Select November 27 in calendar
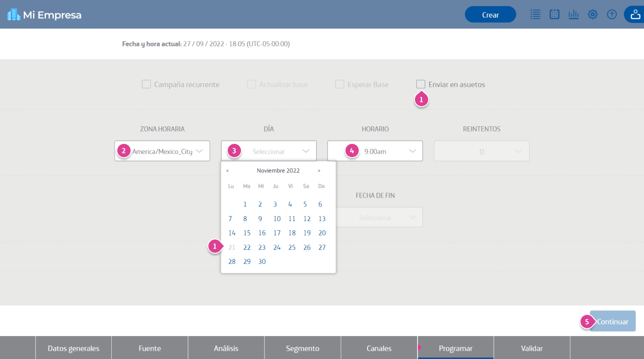644x359 pixels. pyautogui.click(x=322, y=247)
